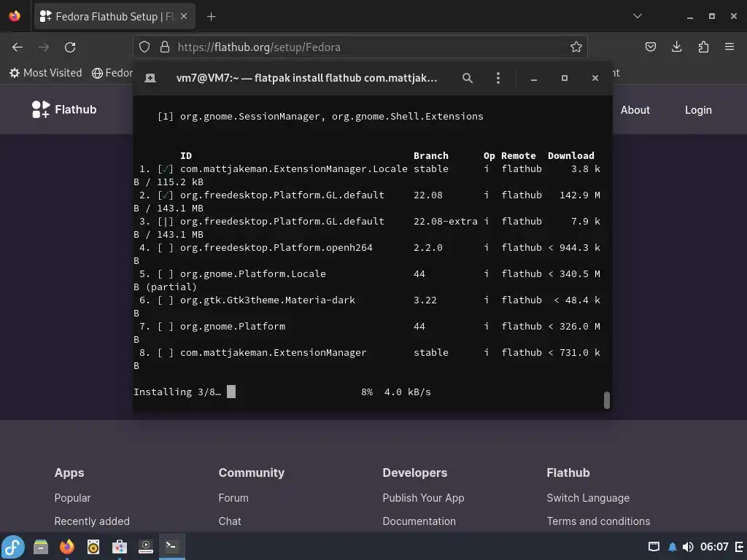Click the Installing 3/8 status text
The height and width of the screenshot is (560, 747).
(177, 392)
